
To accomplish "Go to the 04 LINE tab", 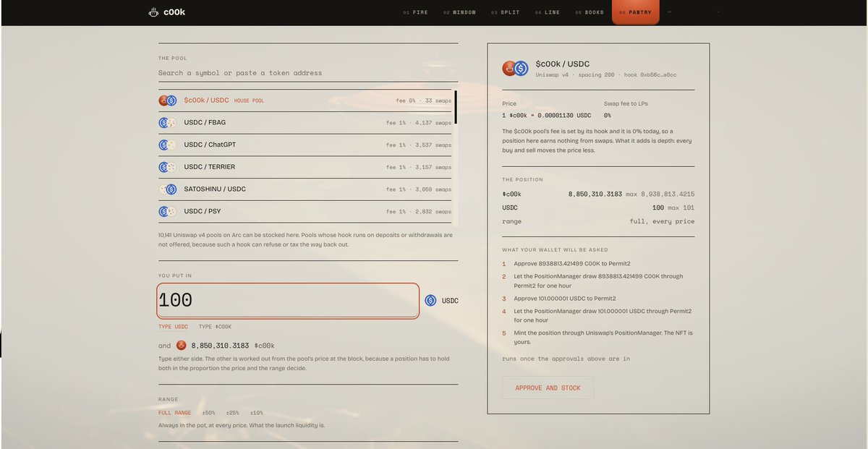I will (x=548, y=12).
